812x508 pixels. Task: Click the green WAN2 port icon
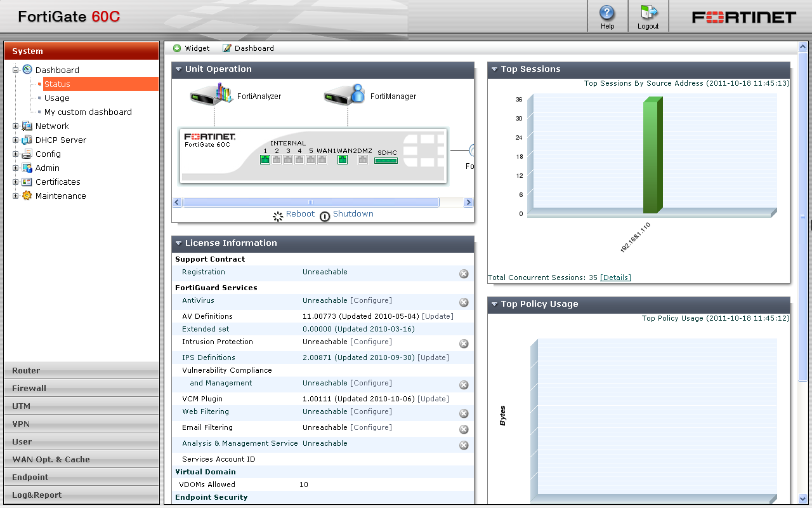343,160
